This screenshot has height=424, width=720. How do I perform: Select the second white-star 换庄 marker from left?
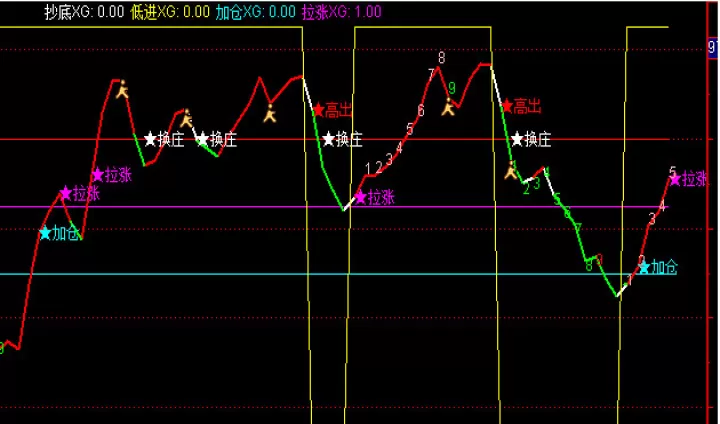tap(216, 140)
